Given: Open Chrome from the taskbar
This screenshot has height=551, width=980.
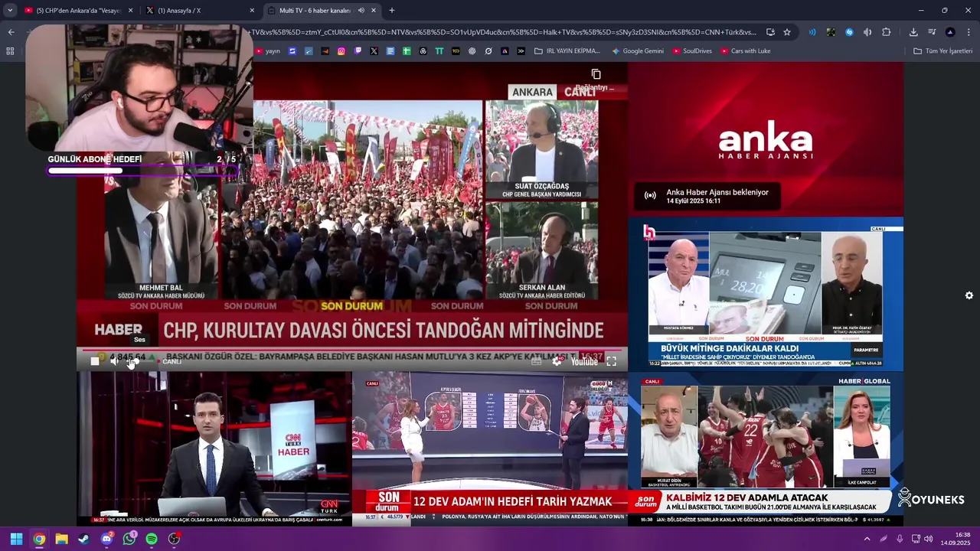Looking at the screenshot, I should click(x=39, y=539).
